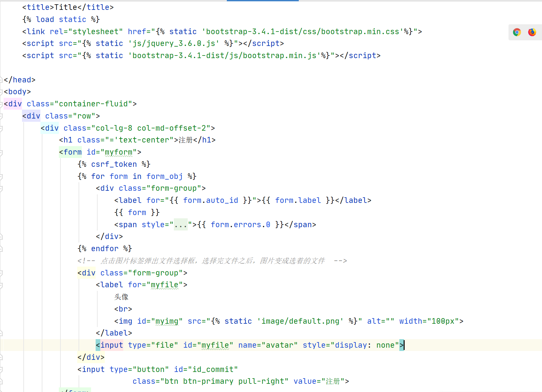Click the 'image/default.png' static path
The image size is (542, 392).
[x=300, y=321]
